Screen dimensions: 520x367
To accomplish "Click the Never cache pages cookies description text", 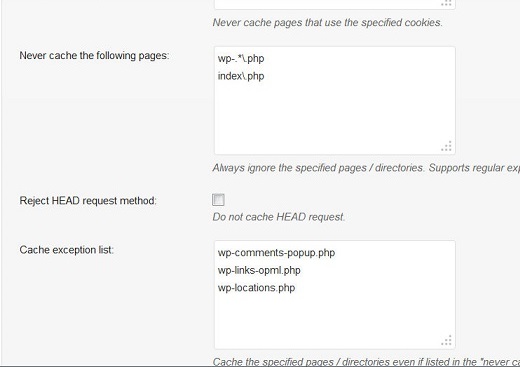I will point(328,23).
